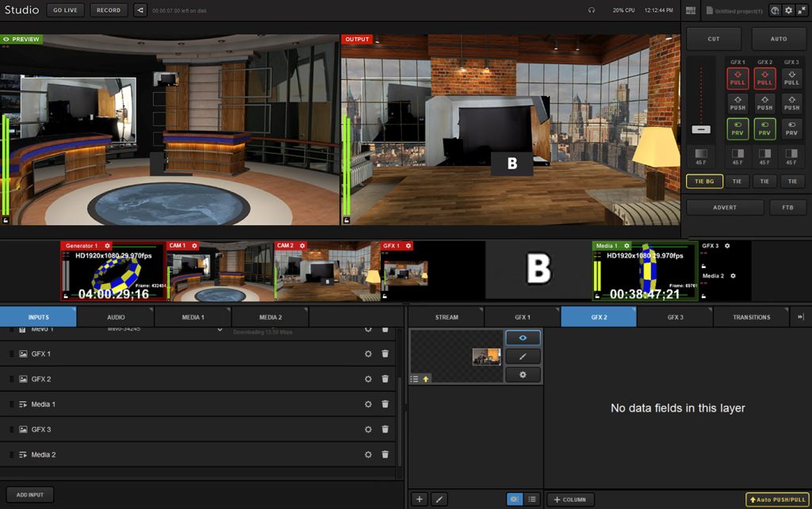Toggle the TIE BG button
Screen dimensions: 812x509
click(x=704, y=182)
